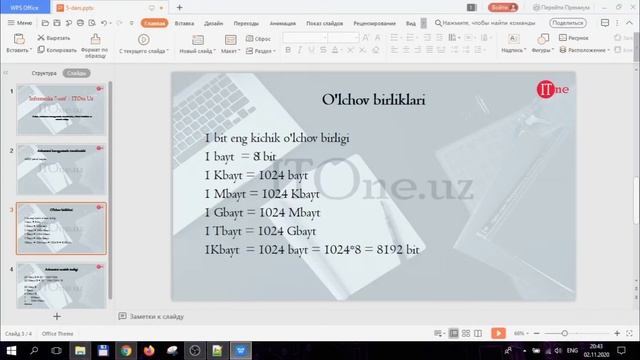Image resolution: width=640 pixels, height=360 pixels.
Task: Toggle Underline formatting
Action: point(311,50)
